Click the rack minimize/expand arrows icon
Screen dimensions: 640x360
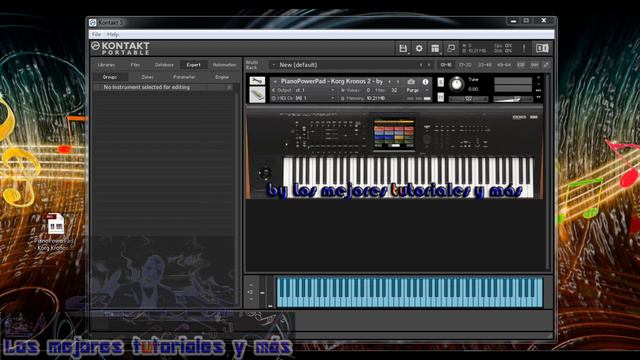[x=546, y=64]
